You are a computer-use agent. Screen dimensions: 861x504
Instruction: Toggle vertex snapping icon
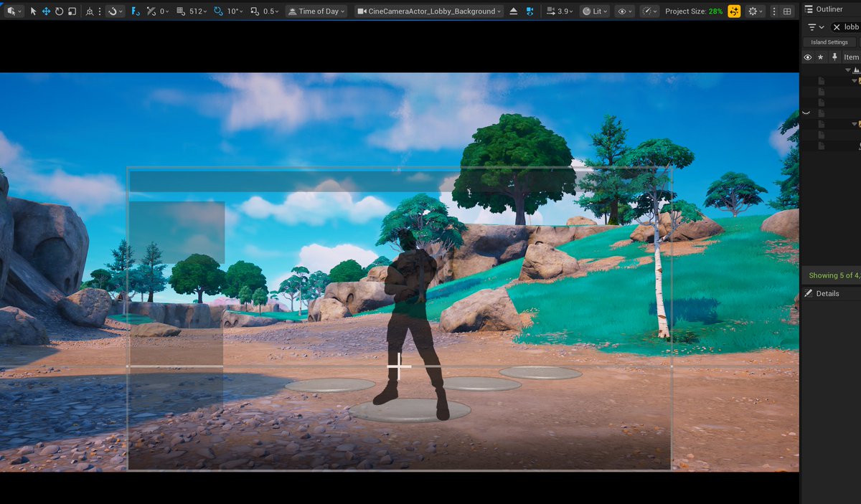coord(151,11)
